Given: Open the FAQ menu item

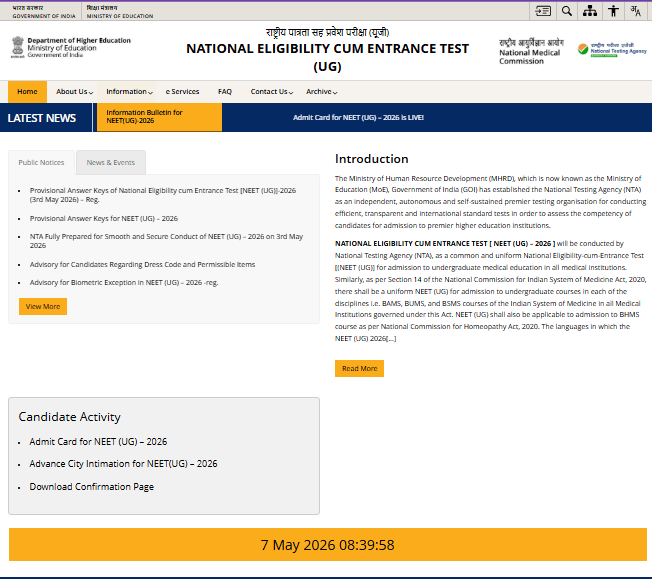Looking at the screenshot, I should click(x=225, y=92).
